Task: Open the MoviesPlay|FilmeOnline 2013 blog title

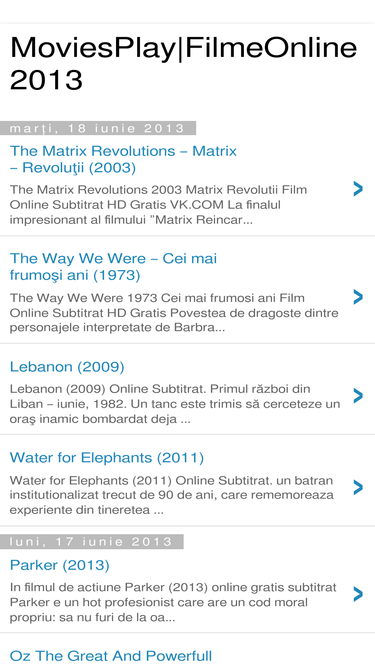Action: pyautogui.click(x=183, y=63)
